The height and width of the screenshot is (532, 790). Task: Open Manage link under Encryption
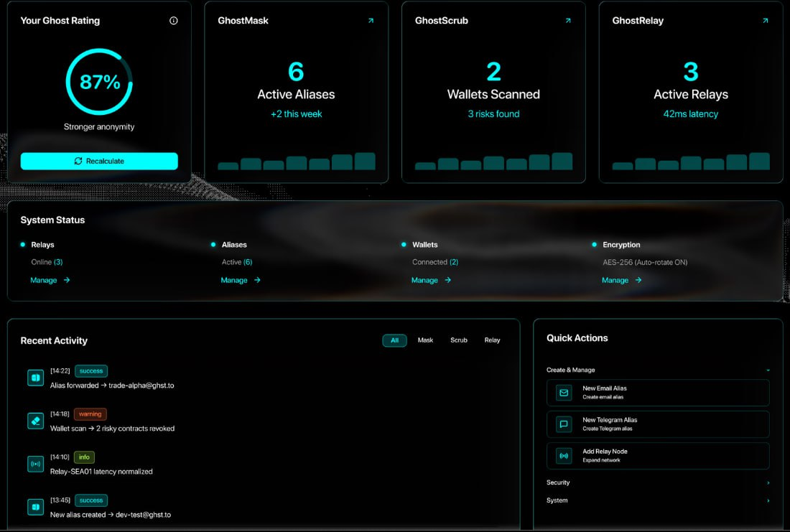pos(621,281)
